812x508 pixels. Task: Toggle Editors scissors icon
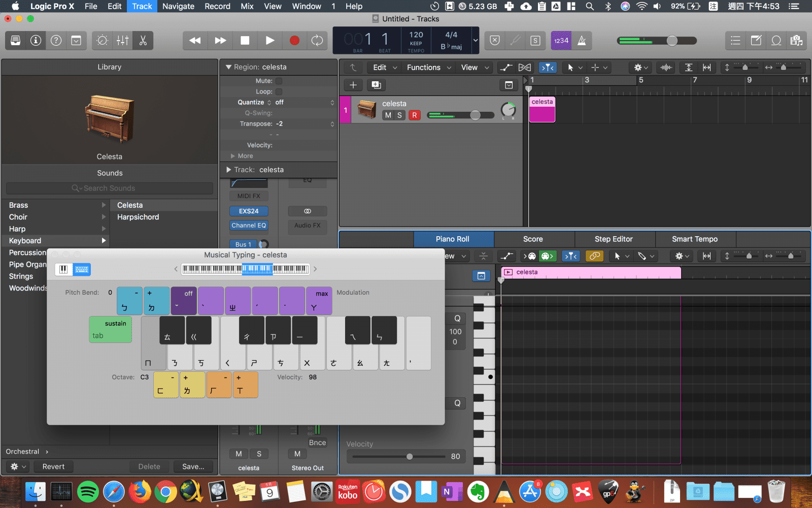[x=143, y=41]
